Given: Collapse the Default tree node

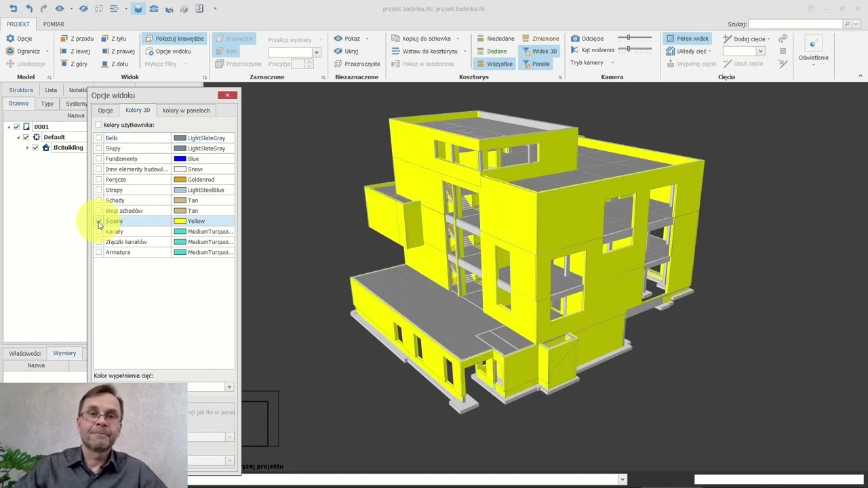Looking at the screenshot, I should (x=18, y=138).
